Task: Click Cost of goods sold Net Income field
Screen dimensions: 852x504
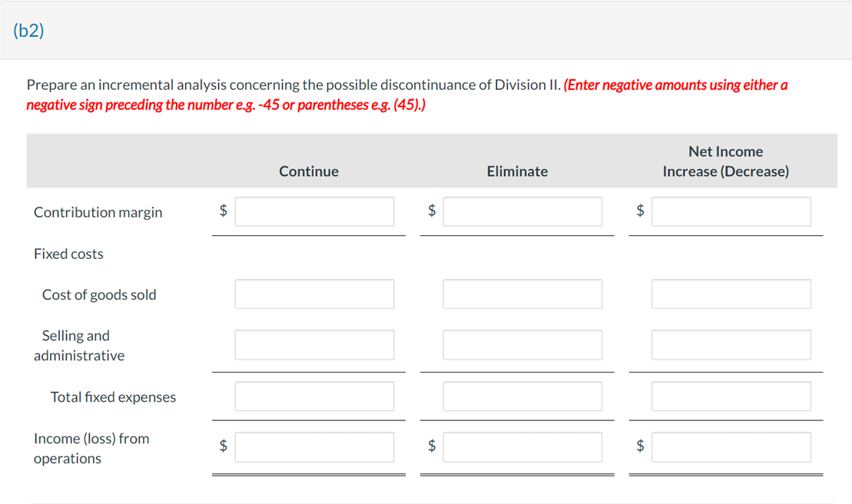Action: point(731,293)
